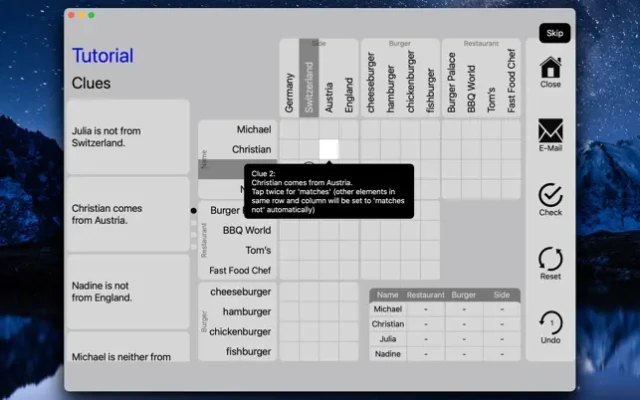Image resolution: width=640 pixels, height=400 pixels.
Task: Click the Close home icon
Action: tap(550, 68)
